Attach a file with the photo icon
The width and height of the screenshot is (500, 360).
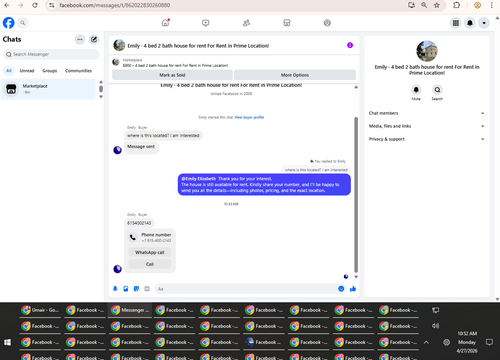[x=126, y=289]
